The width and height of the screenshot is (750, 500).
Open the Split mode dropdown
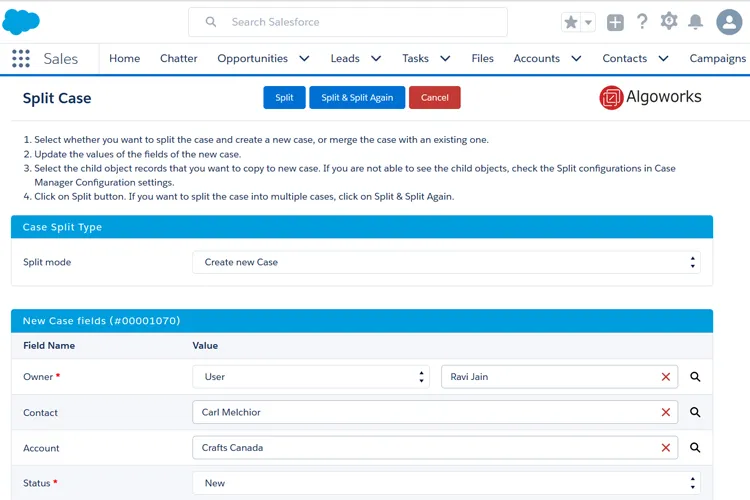point(446,262)
